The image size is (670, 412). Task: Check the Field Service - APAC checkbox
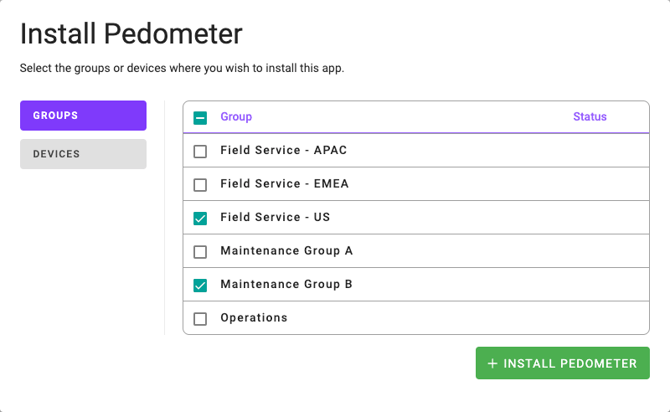[200, 151]
